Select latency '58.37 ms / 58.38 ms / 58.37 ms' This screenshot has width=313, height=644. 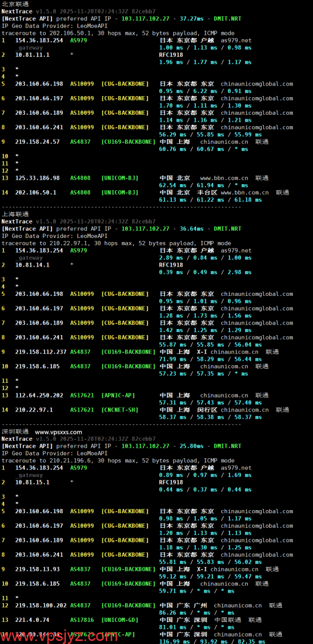point(210,417)
